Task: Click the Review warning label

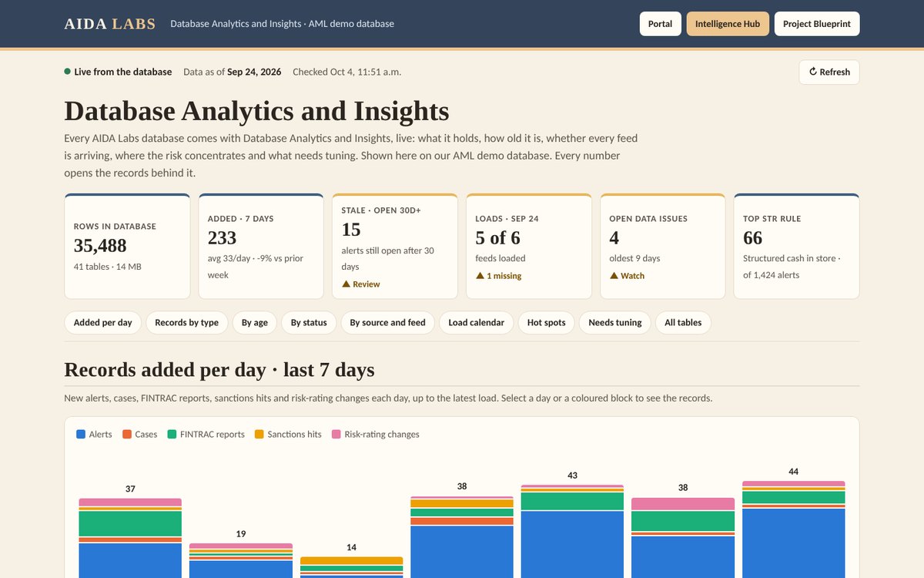Action: click(361, 284)
